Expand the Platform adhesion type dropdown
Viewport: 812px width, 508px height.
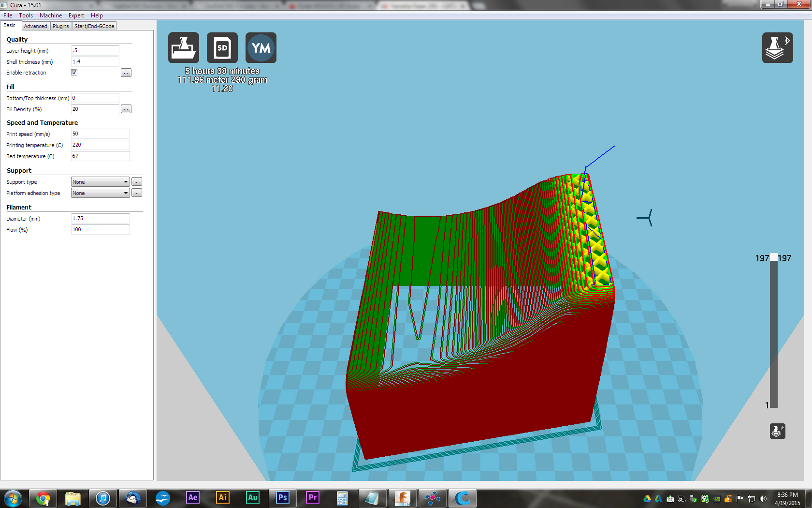point(100,193)
